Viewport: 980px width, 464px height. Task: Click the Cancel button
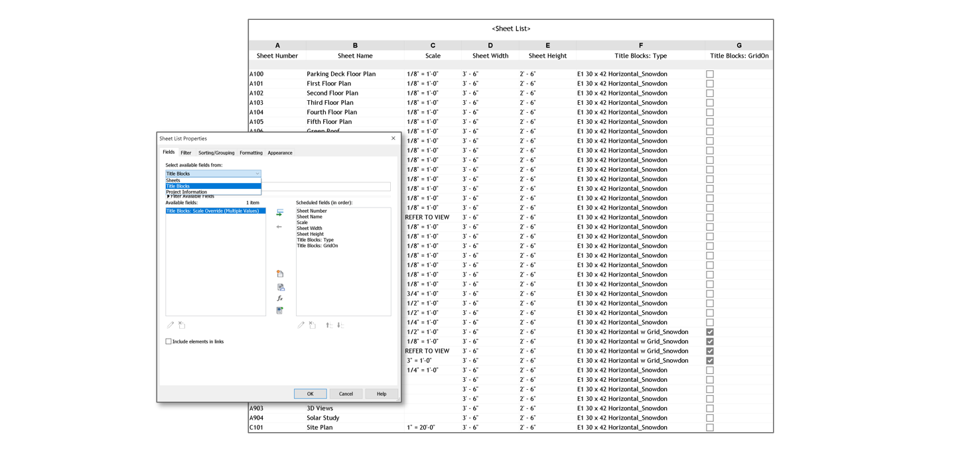346,394
